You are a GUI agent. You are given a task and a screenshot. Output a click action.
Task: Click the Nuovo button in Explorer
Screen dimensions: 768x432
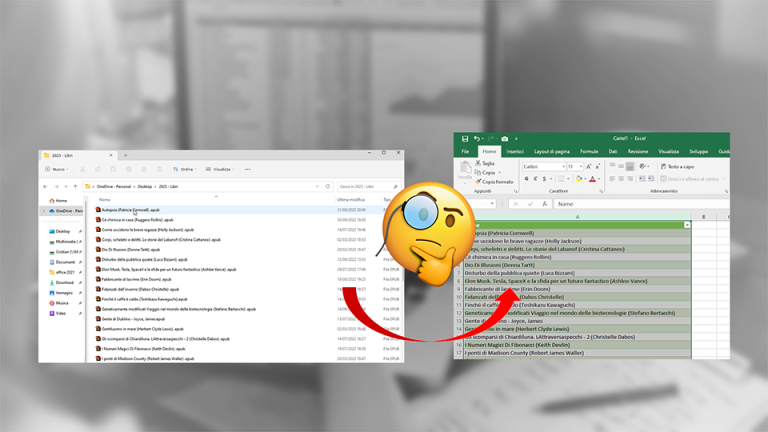click(55, 169)
